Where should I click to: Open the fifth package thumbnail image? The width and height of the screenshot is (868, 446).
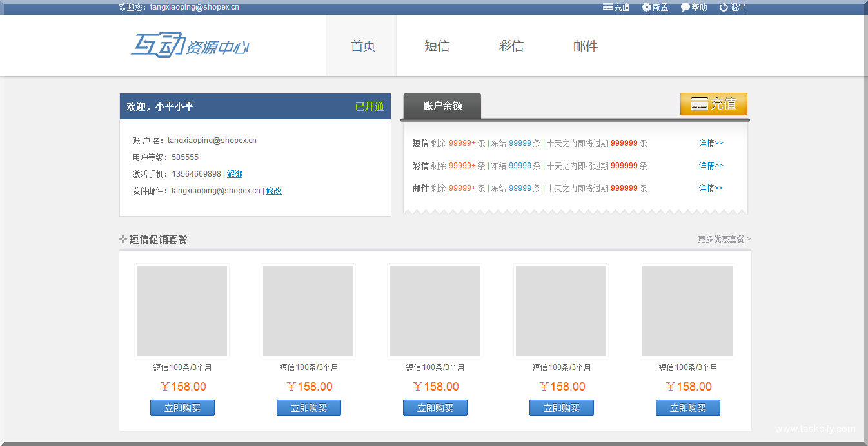click(687, 311)
